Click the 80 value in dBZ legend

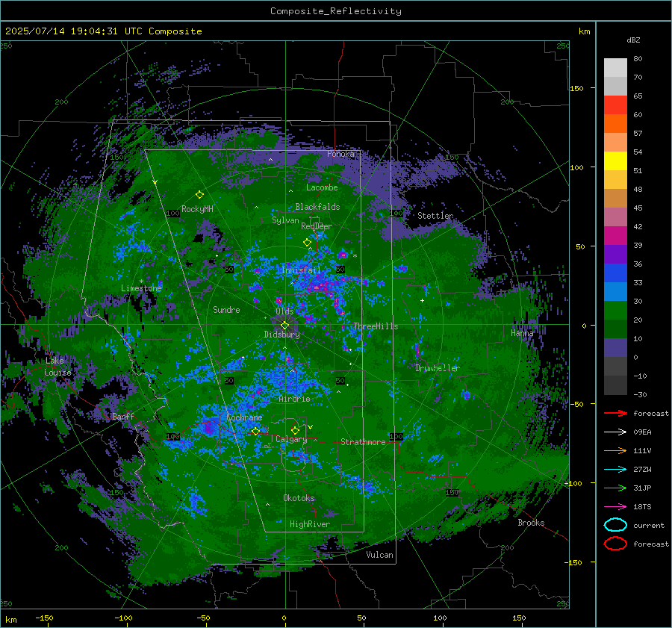(638, 59)
